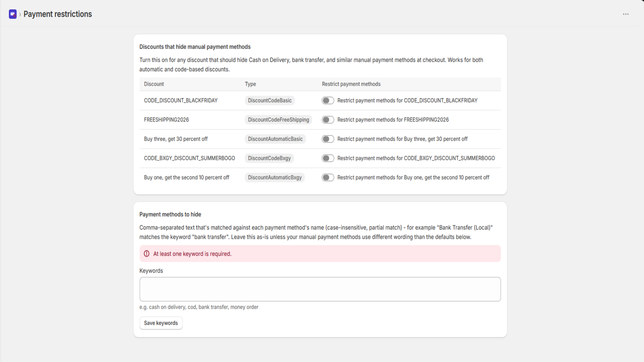
Task: Click the DiscountAutomaticBasic type badge
Action: tap(275, 139)
